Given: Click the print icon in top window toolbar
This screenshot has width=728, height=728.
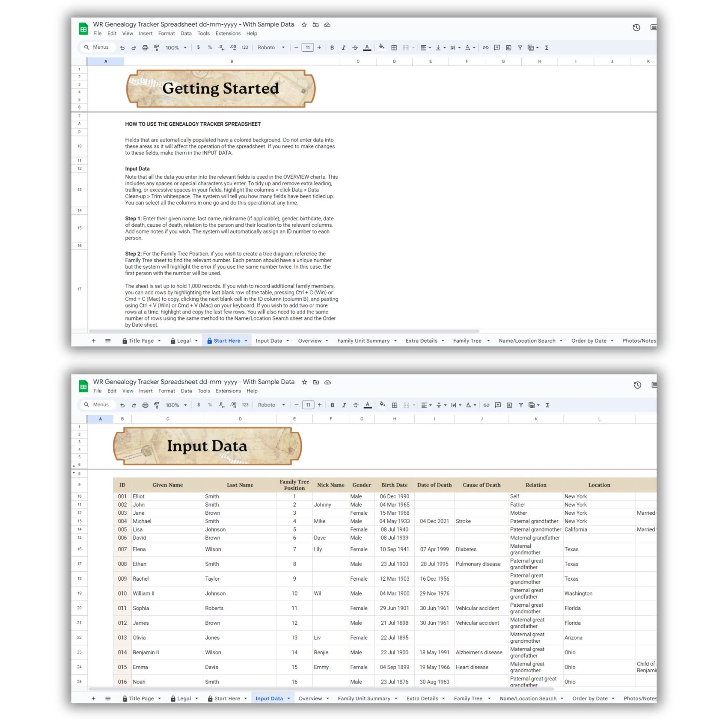Looking at the screenshot, I should tap(145, 48).
